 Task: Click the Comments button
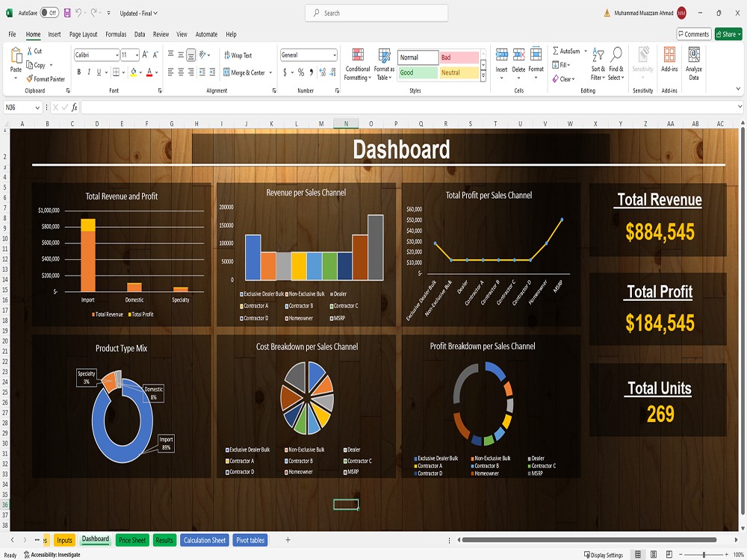[694, 34]
